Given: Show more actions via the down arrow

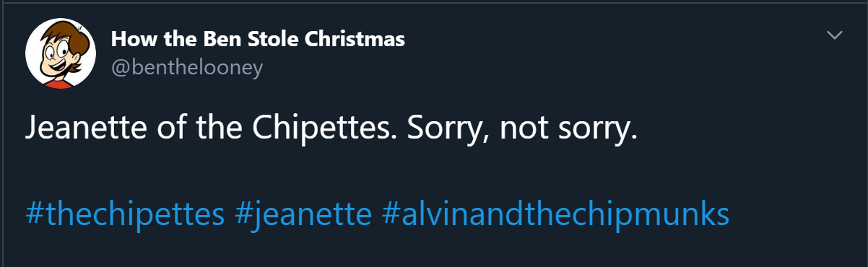Looking at the screenshot, I should [835, 35].
